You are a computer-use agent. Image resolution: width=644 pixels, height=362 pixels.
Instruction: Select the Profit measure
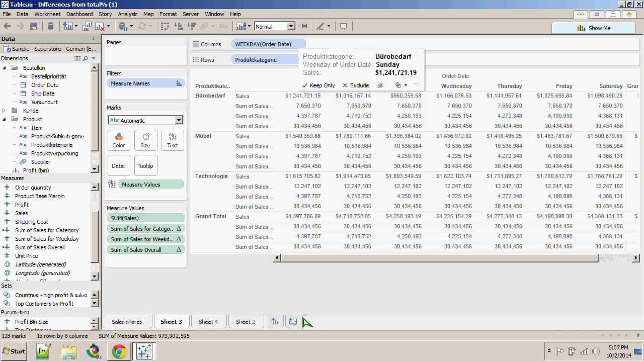[22, 205]
